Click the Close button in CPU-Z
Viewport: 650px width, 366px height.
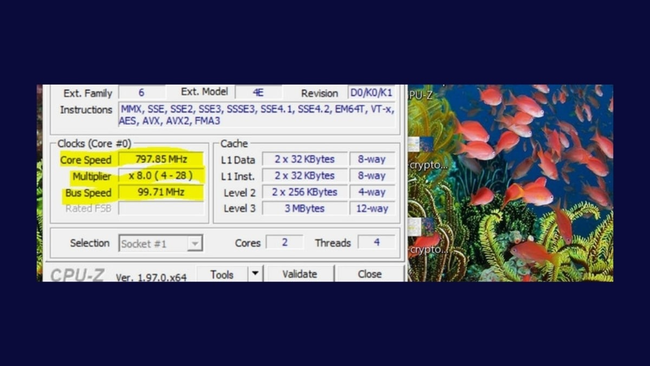tap(369, 274)
